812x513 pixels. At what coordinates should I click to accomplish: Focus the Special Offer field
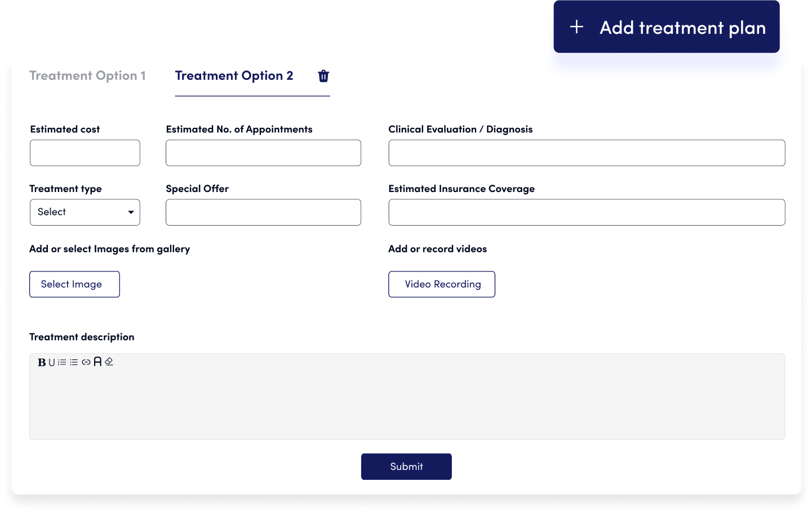point(263,212)
